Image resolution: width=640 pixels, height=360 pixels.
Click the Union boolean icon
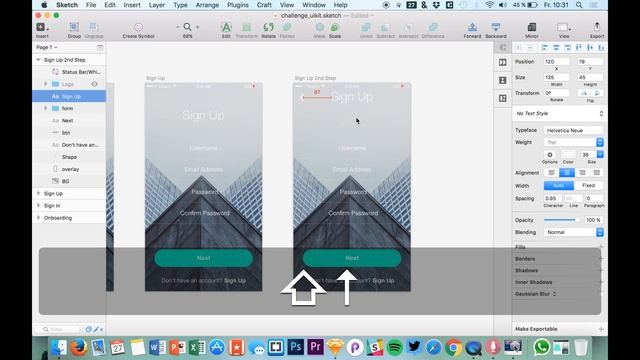point(366,27)
